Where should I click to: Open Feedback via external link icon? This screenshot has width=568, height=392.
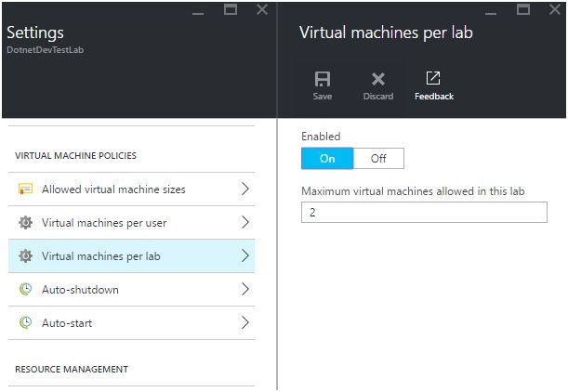433,79
